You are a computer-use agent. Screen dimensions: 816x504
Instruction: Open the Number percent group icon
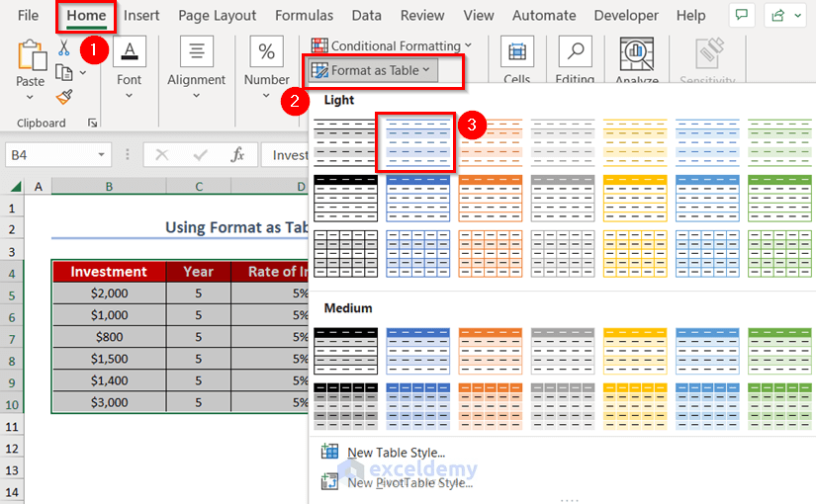pyautogui.click(x=266, y=51)
